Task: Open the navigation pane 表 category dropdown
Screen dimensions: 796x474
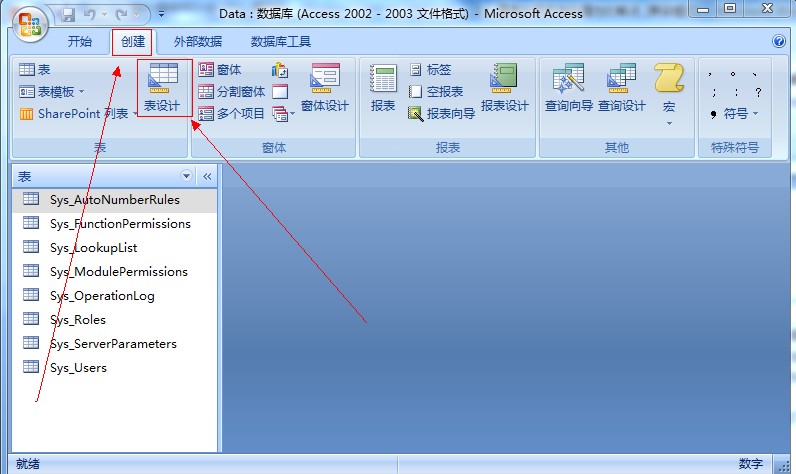Action: pos(186,176)
